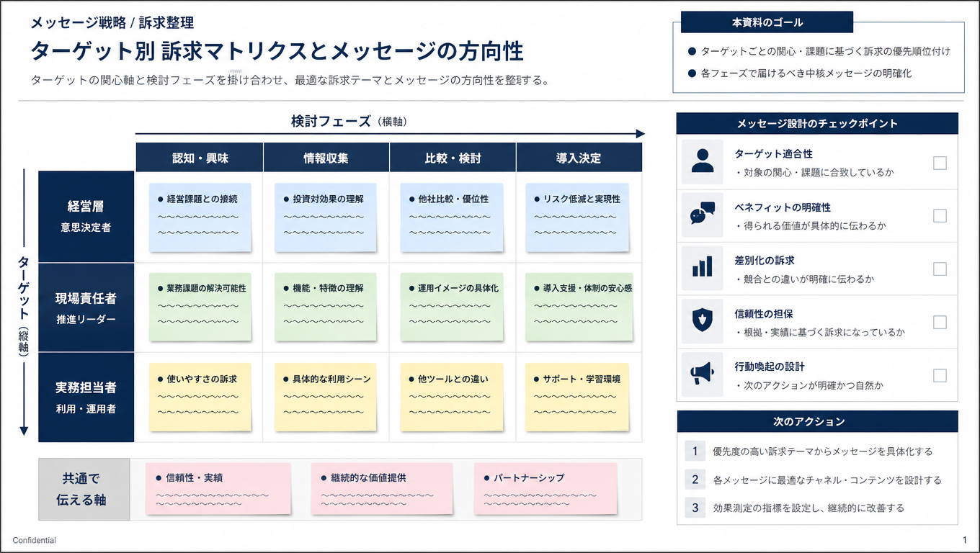980x553 pixels.
Task: Click the person icon beside ターゲット適合性
Action: (703, 162)
